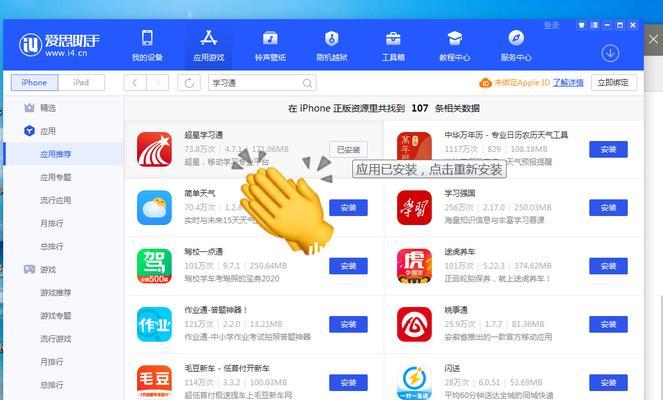The height and width of the screenshot is (400, 663).
Task: Open 刷机越狱 flash and jailbreak section
Action: coord(332,46)
